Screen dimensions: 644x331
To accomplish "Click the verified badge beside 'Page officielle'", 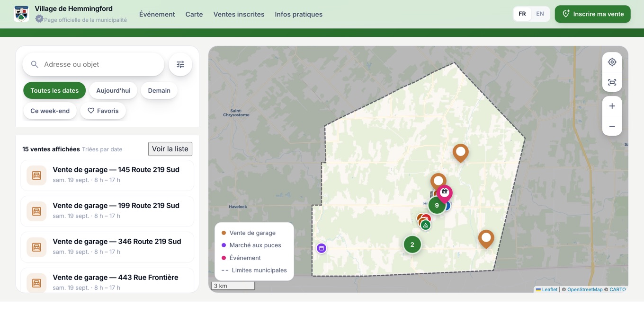I will click(39, 19).
